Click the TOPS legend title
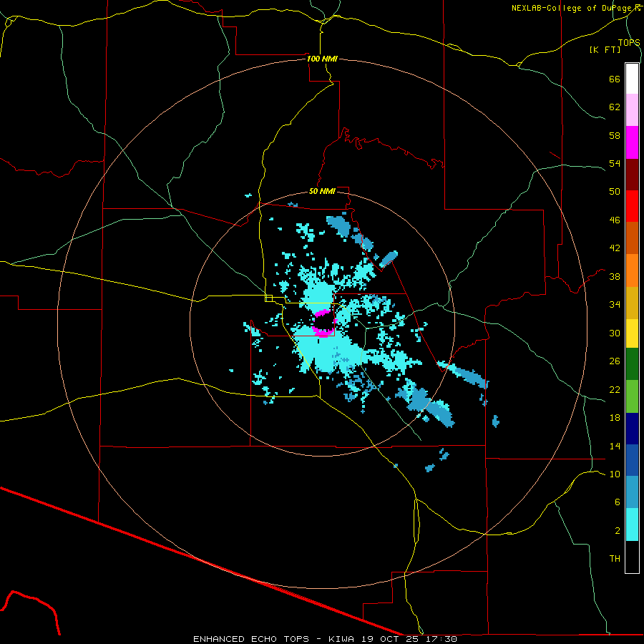The image size is (644, 644). (x=629, y=42)
